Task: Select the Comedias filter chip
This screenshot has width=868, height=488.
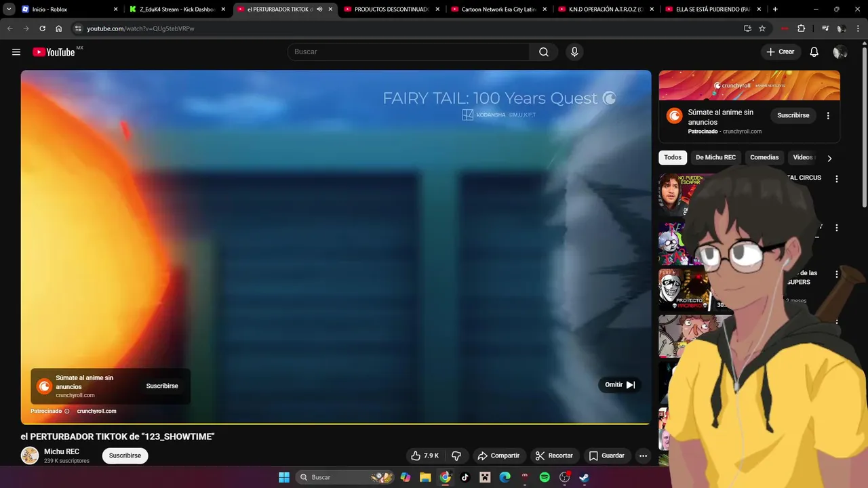Action: (764, 157)
